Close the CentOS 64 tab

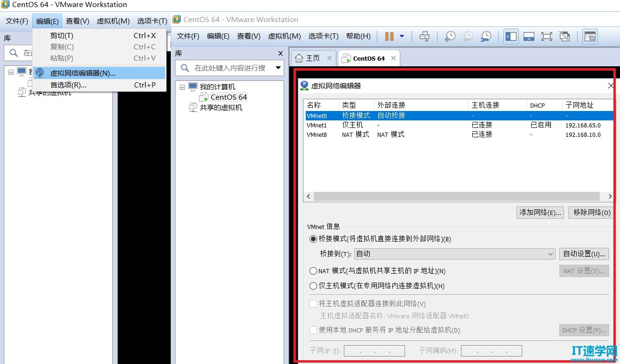coord(393,58)
